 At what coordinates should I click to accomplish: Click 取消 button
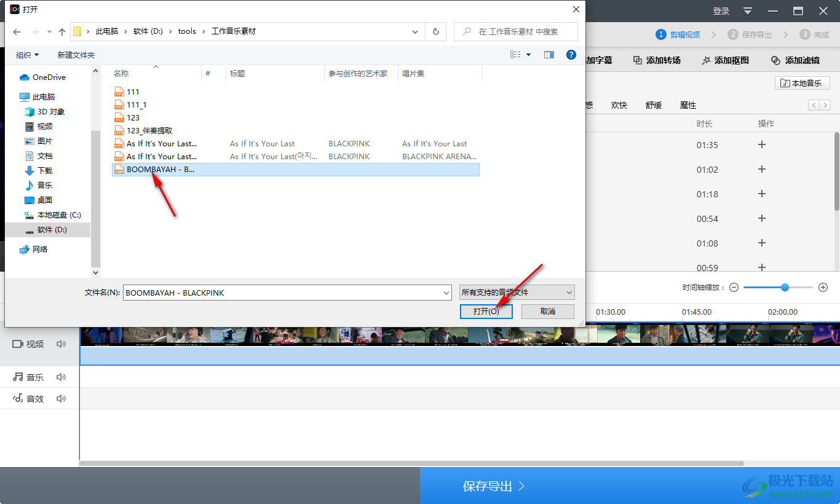coord(548,312)
